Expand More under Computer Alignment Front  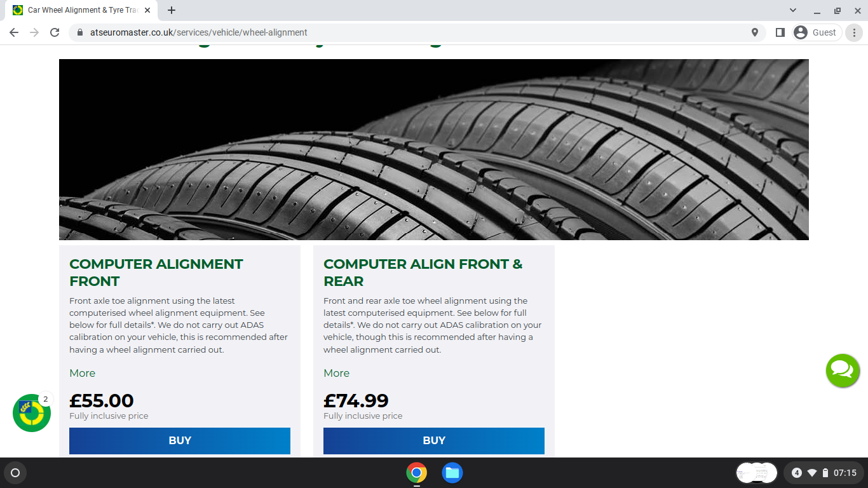[x=83, y=373]
